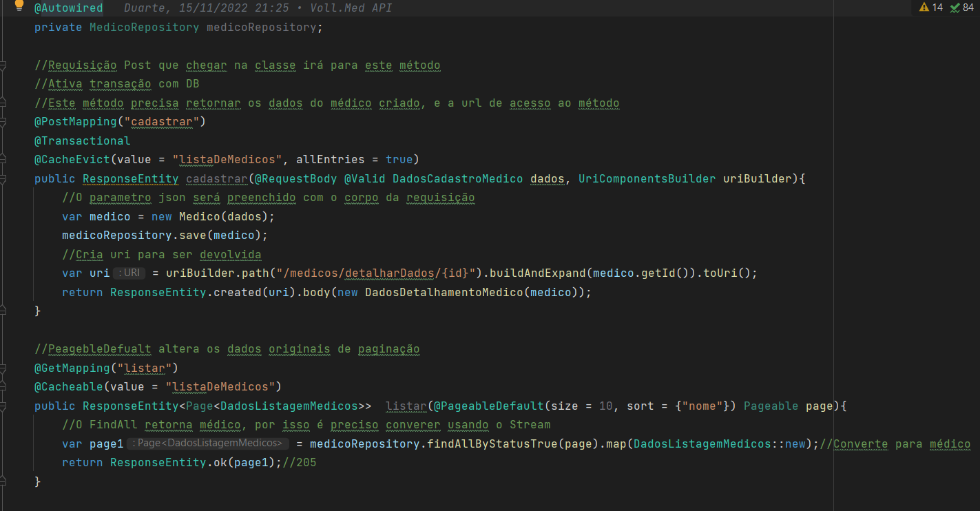Click the Duarte 15/11/2022 blame annotation
Viewport: 980px width, 511px height.
point(258,8)
